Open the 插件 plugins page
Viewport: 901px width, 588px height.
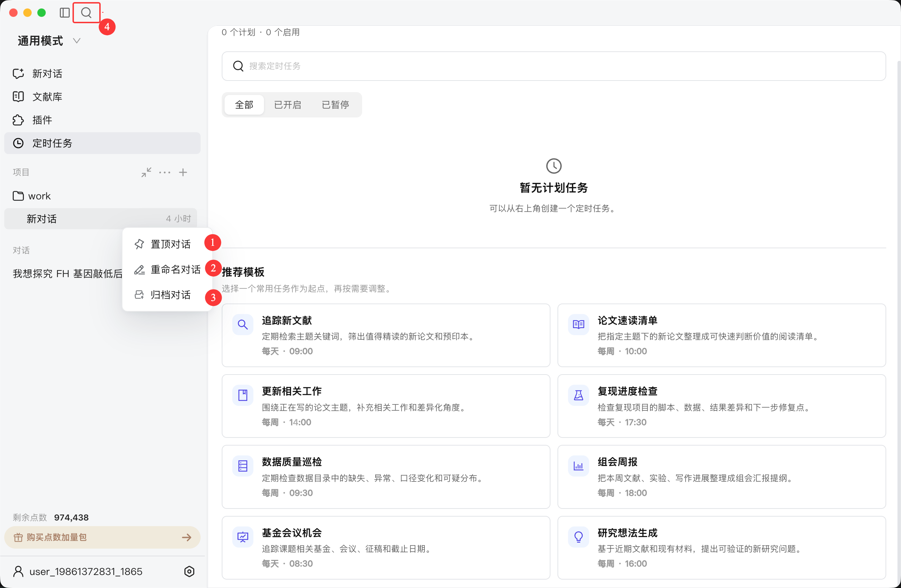tap(102, 120)
